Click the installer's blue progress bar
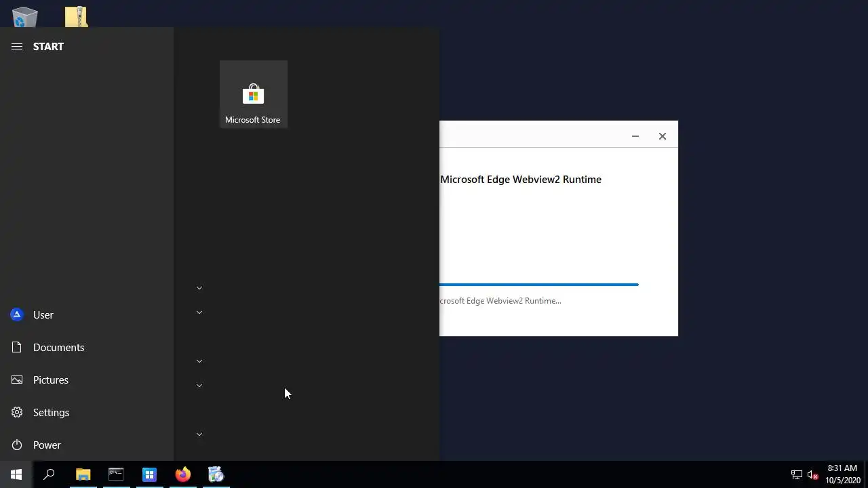Image resolution: width=868 pixels, height=488 pixels. click(539, 285)
